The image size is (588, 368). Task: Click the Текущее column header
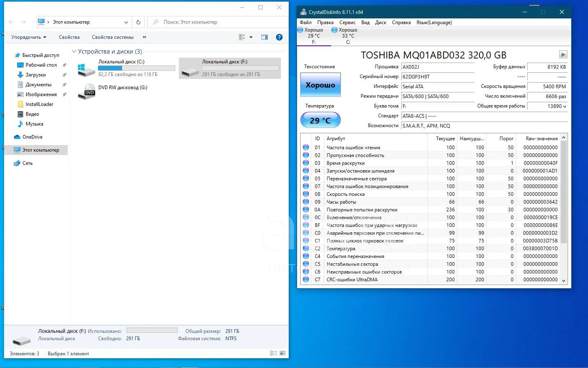(x=442, y=139)
